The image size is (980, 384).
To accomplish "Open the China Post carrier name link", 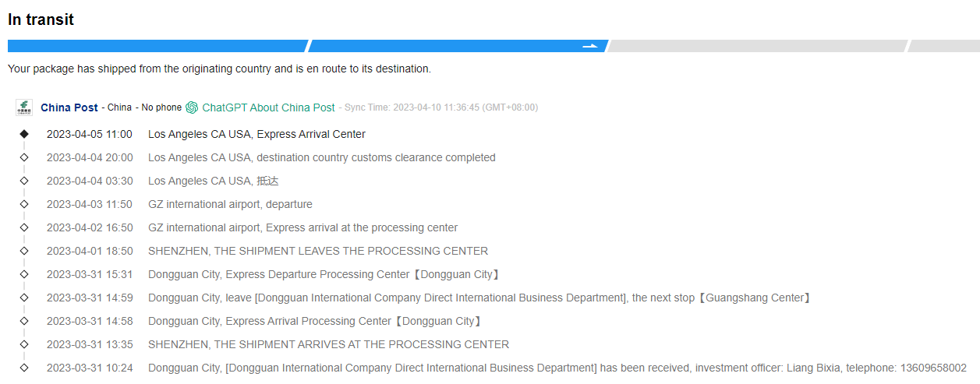I will click(69, 107).
